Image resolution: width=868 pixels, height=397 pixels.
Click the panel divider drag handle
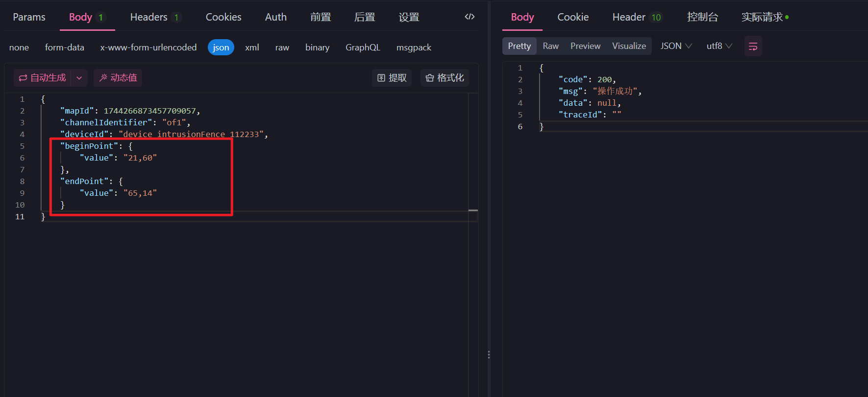point(489,355)
